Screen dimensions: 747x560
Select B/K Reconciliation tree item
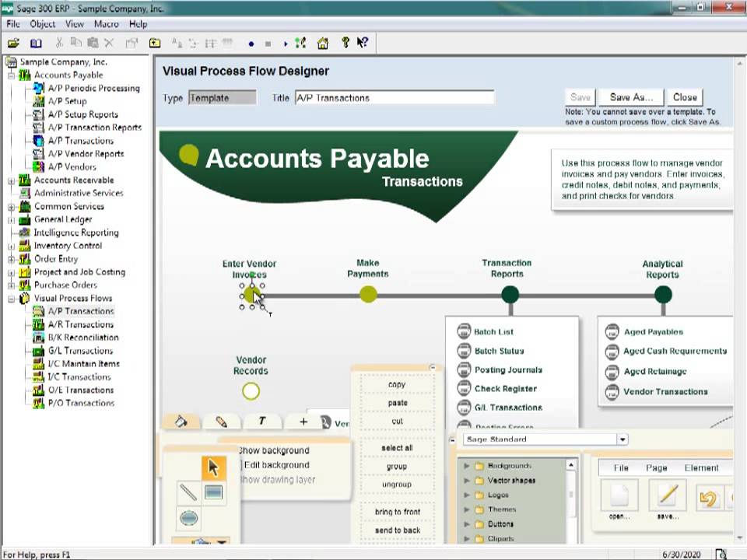point(83,338)
